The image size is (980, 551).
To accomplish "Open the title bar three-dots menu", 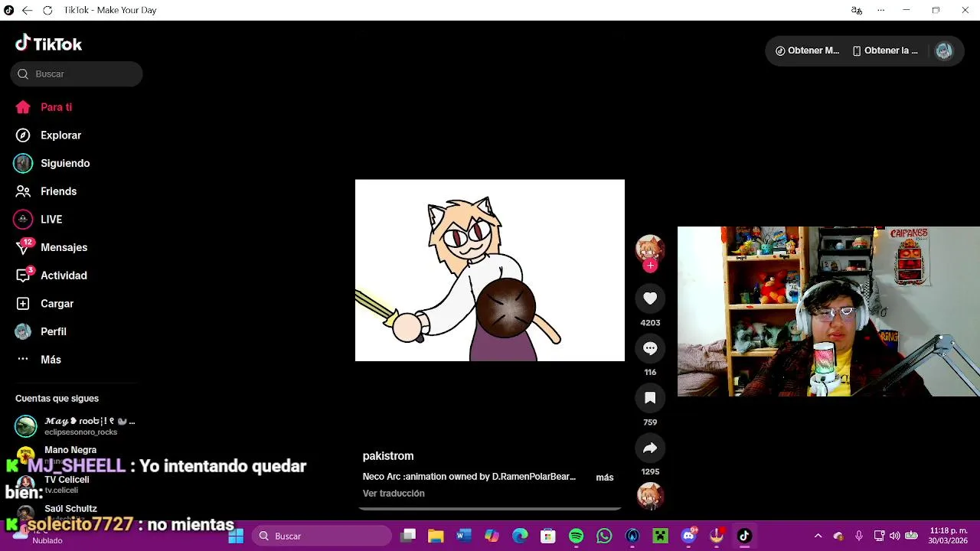I will pyautogui.click(x=880, y=10).
